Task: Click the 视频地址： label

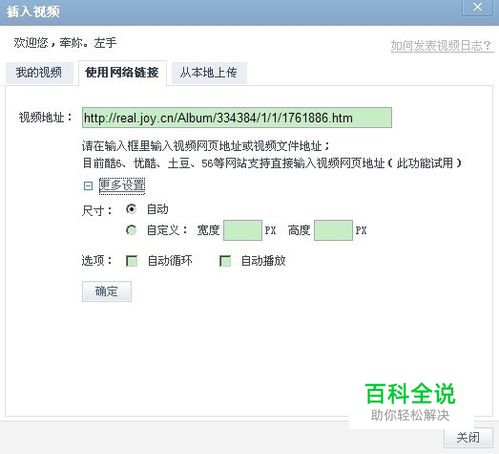Action: [46, 117]
